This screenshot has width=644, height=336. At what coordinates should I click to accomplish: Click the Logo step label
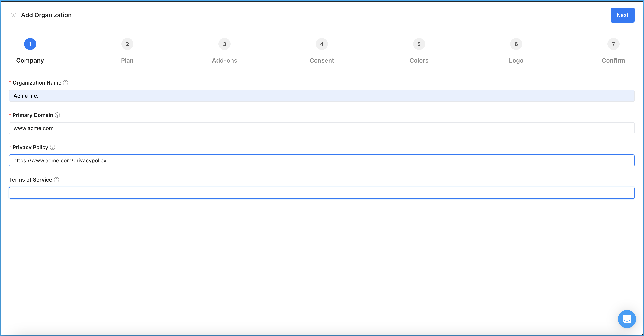point(516,60)
